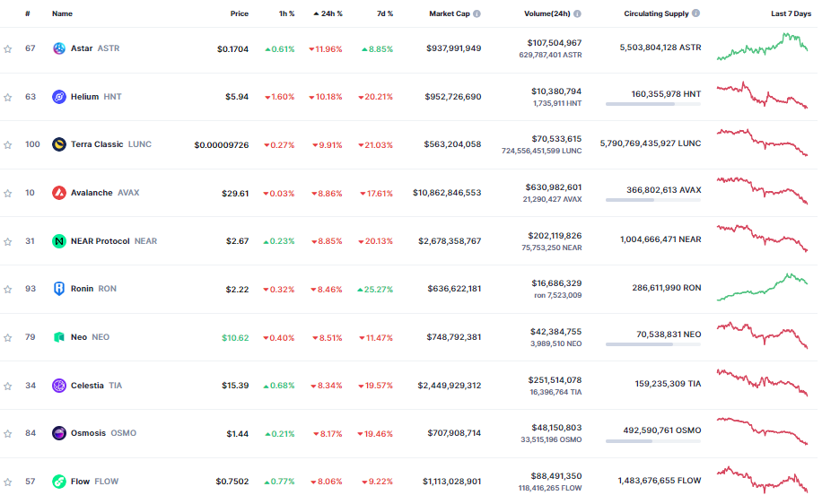This screenshot has height=504, width=822.
Task: Click the Volume(24h) info icon
Action: pos(577,13)
